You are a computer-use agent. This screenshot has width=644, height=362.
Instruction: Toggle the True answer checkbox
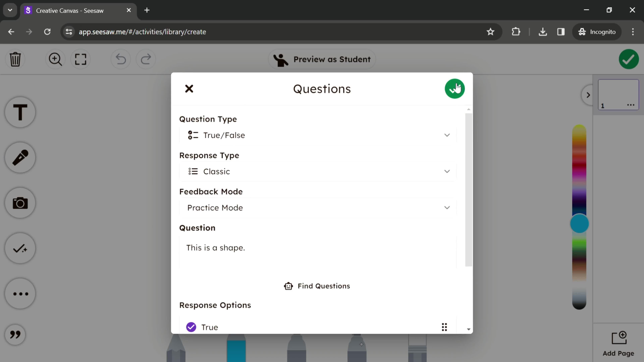(191, 327)
